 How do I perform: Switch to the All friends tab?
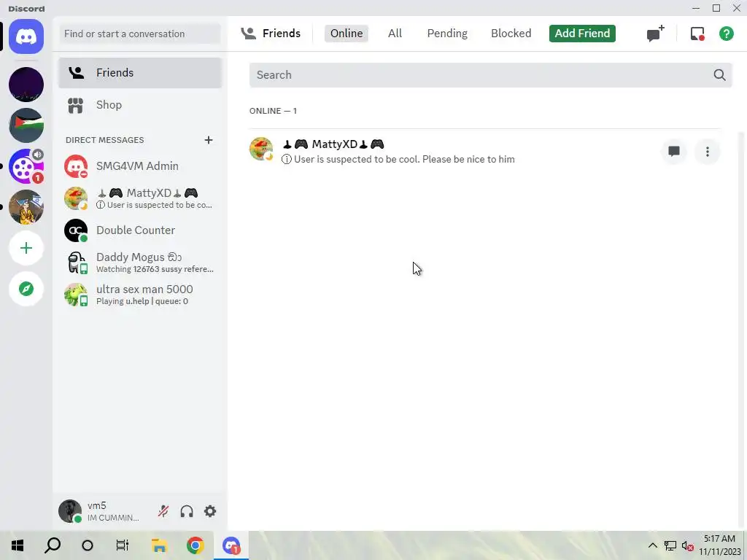(x=395, y=34)
